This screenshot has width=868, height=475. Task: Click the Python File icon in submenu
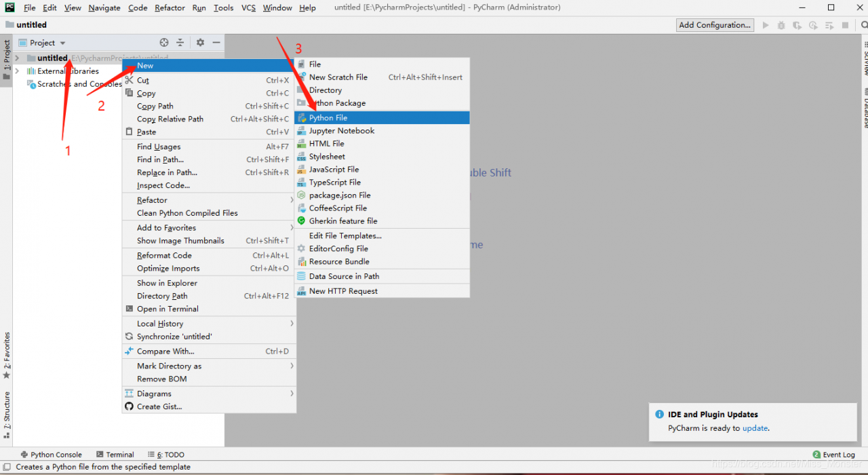coord(302,118)
